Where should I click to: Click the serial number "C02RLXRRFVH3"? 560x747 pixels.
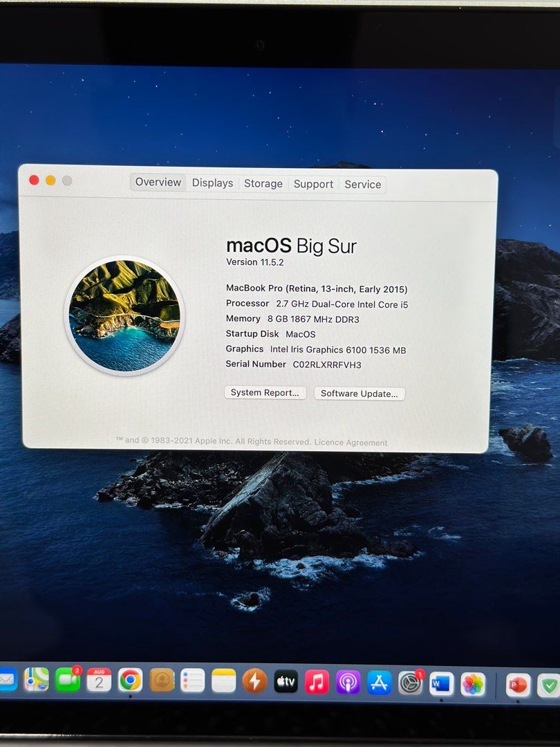coord(327,365)
